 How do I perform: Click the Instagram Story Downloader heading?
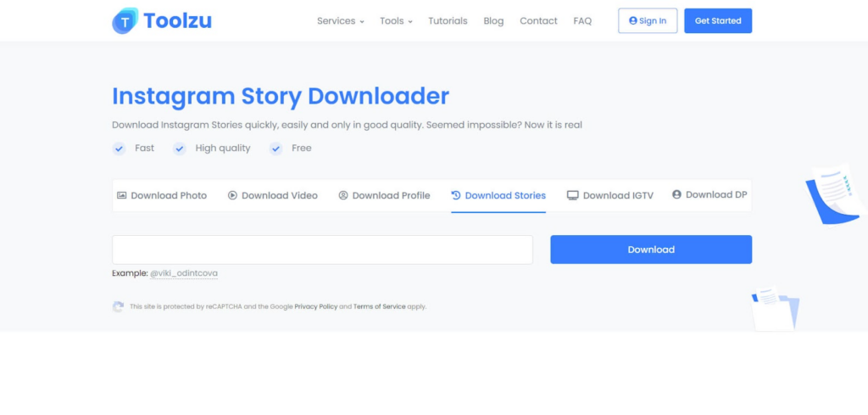click(x=281, y=97)
